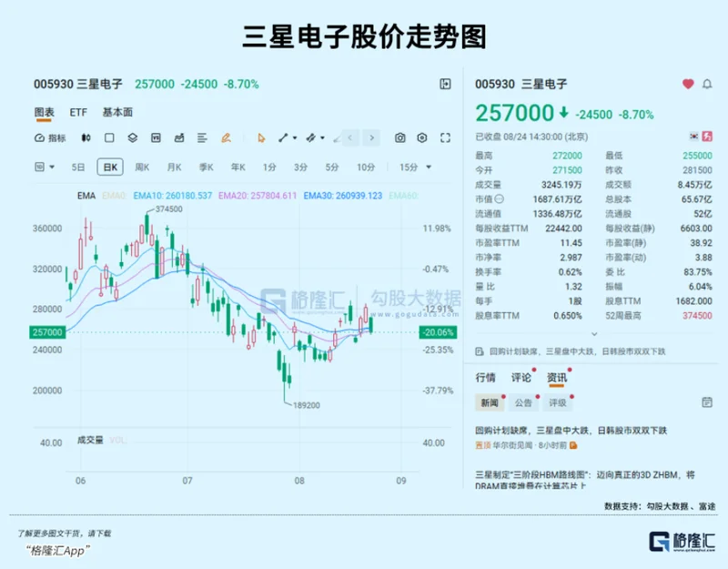Click the horizontal lines list icon

tap(202, 138)
